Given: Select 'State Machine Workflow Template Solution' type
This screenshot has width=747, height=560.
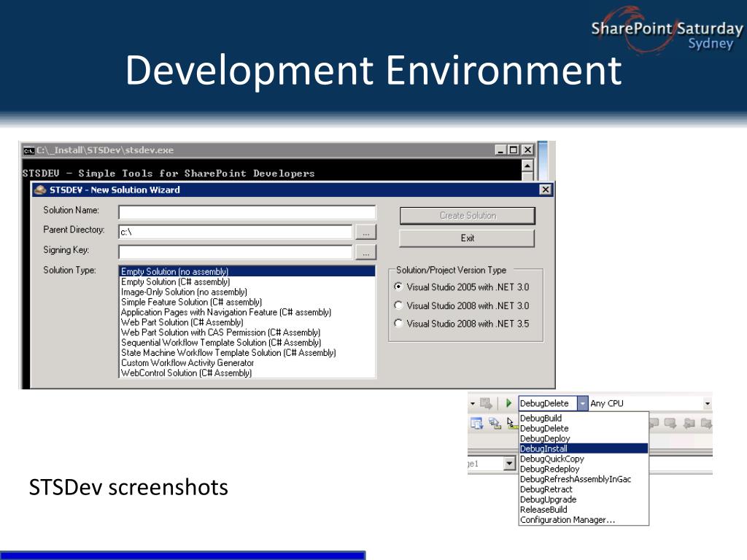Looking at the screenshot, I should coord(247,353).
